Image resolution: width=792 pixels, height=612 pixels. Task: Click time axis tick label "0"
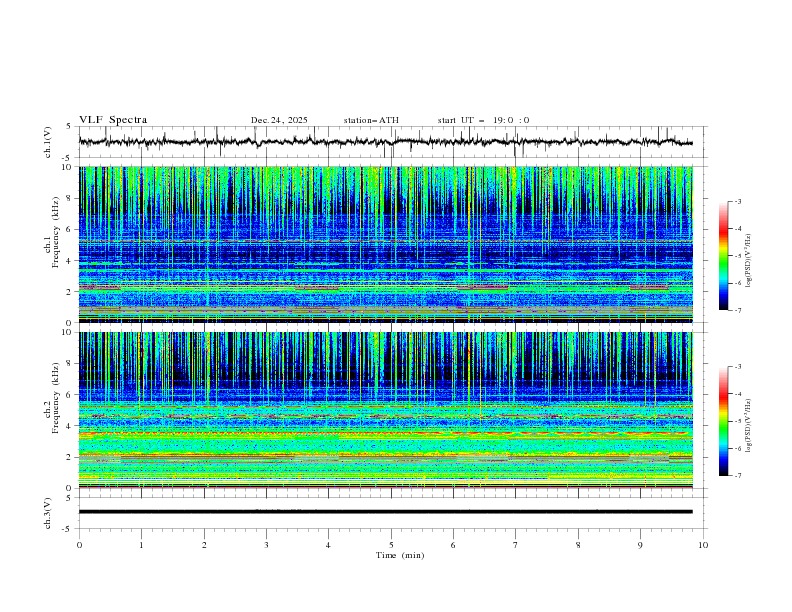pyautogui.click(x=79, y=545)
